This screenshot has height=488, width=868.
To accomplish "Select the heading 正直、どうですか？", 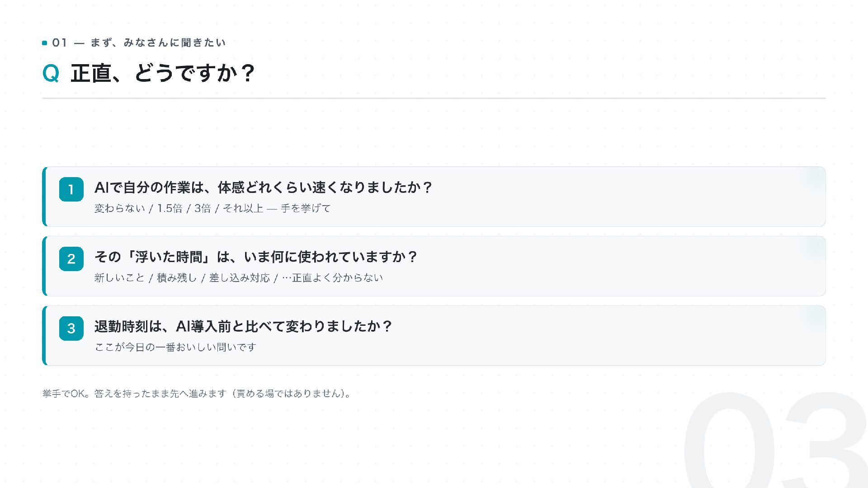I will pos(163,73).
